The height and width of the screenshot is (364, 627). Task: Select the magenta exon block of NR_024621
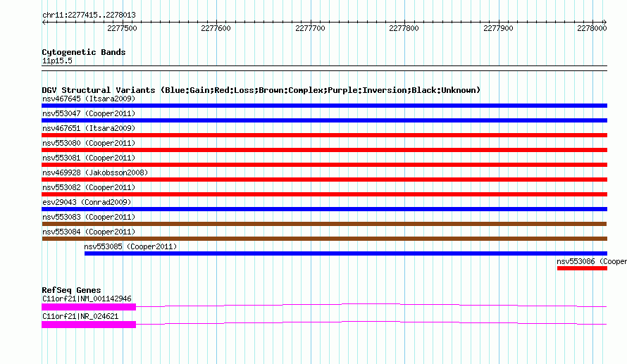point(89,325)
